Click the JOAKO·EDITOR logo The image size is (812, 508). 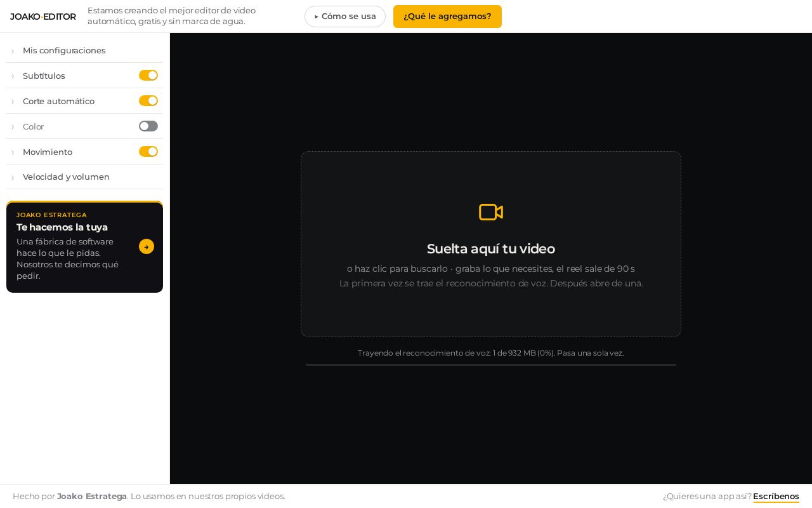43,17
